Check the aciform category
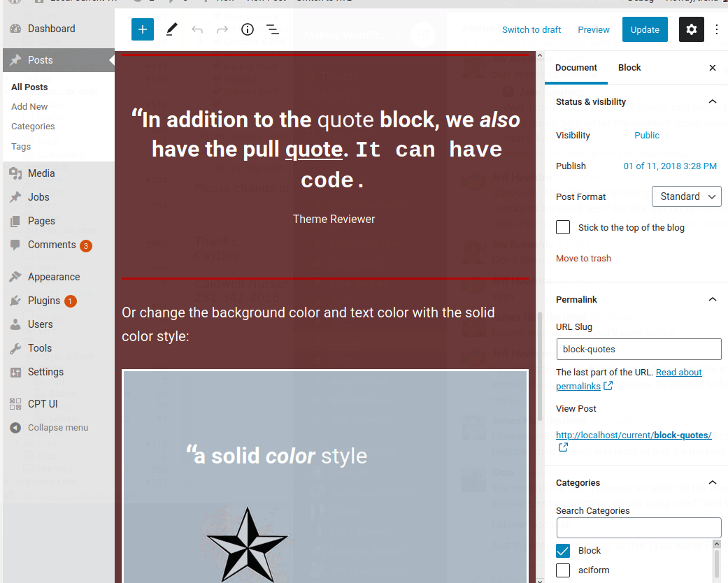This screenshot has width=728, height=583. pyautogui.click(x=563, y=570)
